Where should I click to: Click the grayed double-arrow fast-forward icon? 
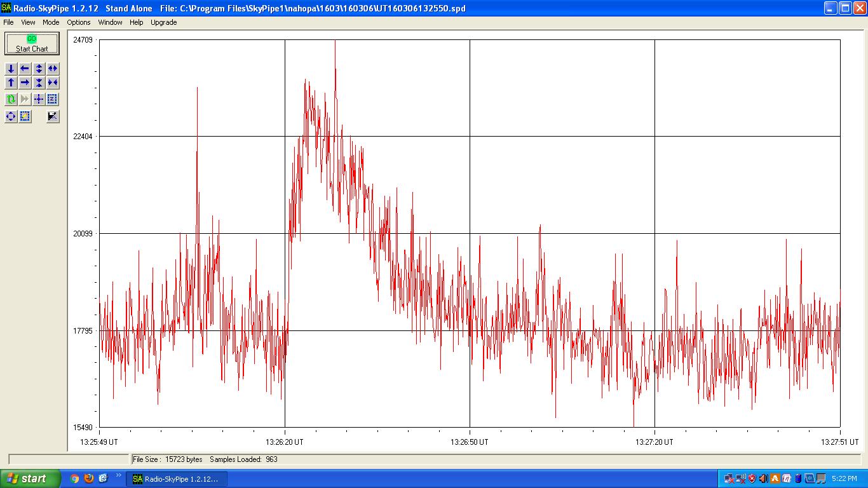[x=25, y=99]
